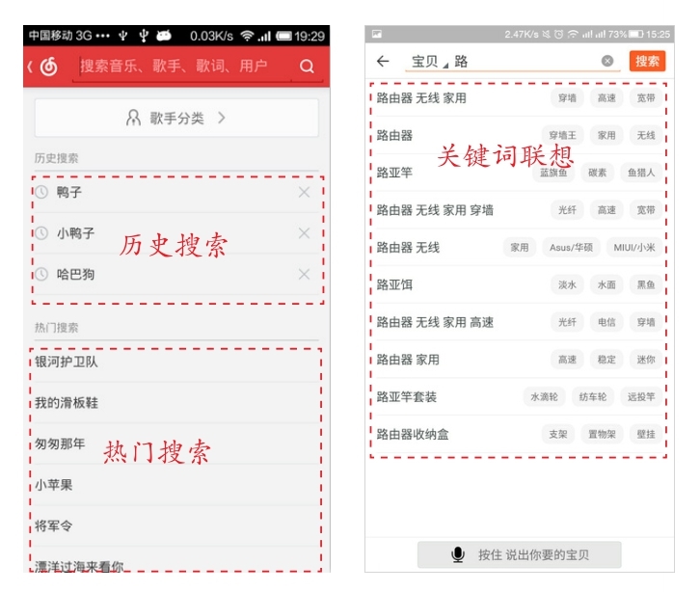Select the 碳素 tag next to 路亚竿
Viewport: 700px width, 592px height.
(x=597, y=173)
